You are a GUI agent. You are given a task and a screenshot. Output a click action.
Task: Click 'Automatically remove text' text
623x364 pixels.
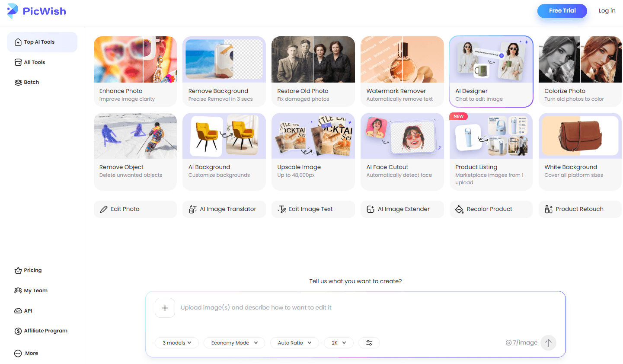tap(399, 99)
